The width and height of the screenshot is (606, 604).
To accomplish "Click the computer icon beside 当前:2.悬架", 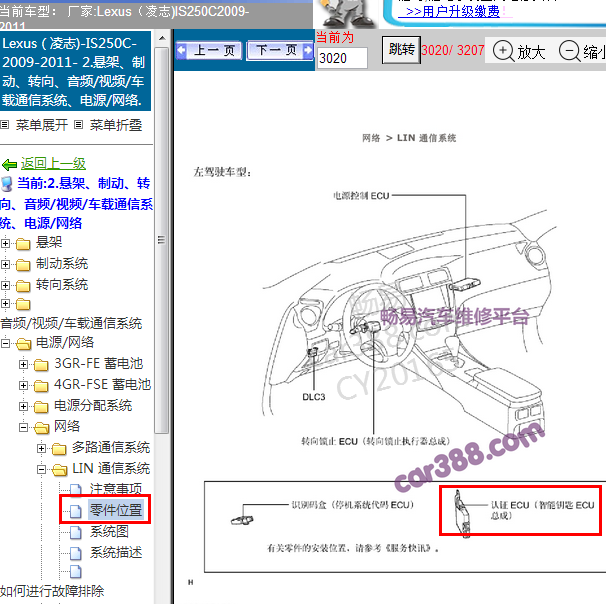I will 7,184.
